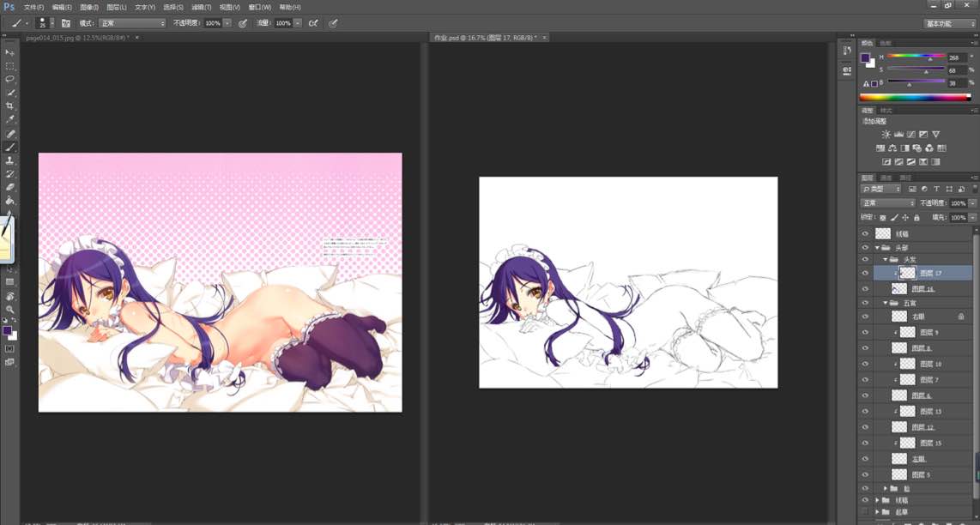Image resolution: width=980 pixels, height=525 pixels.
Task: Add a Levels adjustment
Action: click(898, 135)
